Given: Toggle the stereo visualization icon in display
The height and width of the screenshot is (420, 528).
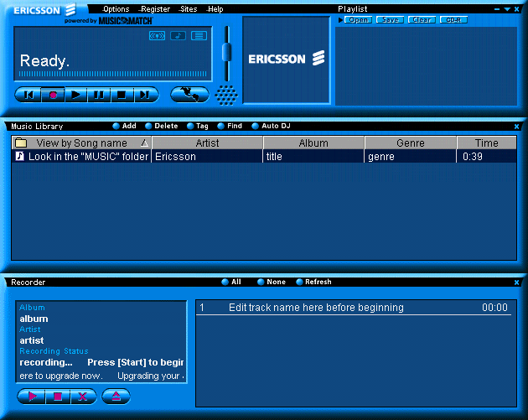Looking at the screenshot, I should (157, 36).
